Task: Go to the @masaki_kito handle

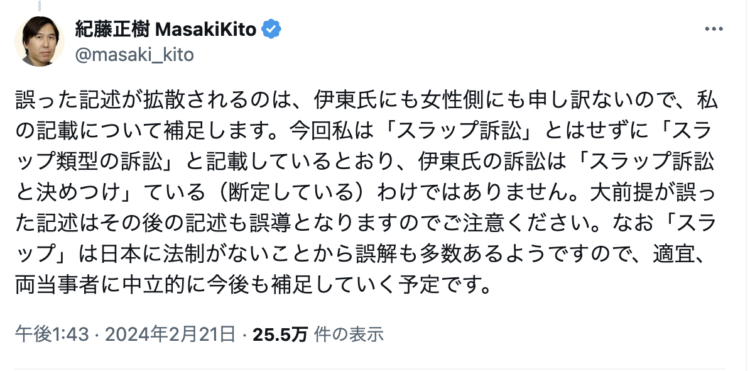Action: point(134,55)
